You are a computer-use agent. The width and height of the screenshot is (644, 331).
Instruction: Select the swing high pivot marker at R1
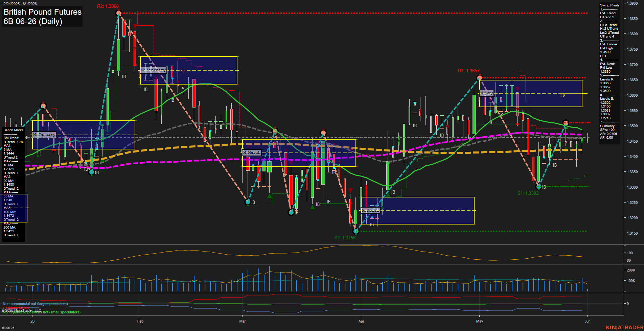coord(479,78)
